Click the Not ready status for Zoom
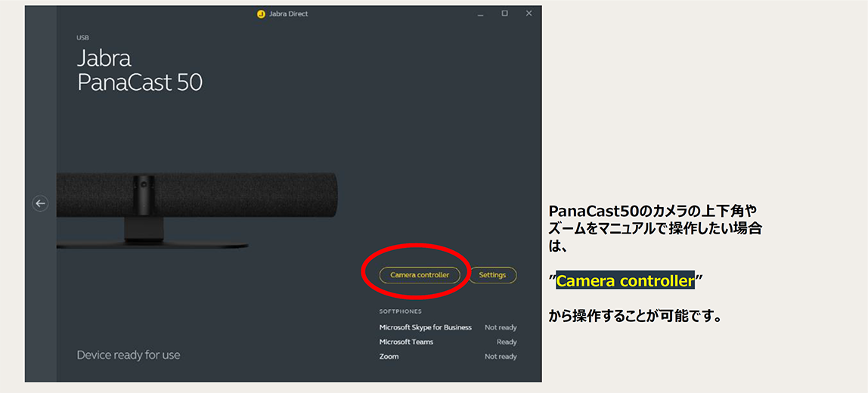Screen dimensions: 868x393 501,357
